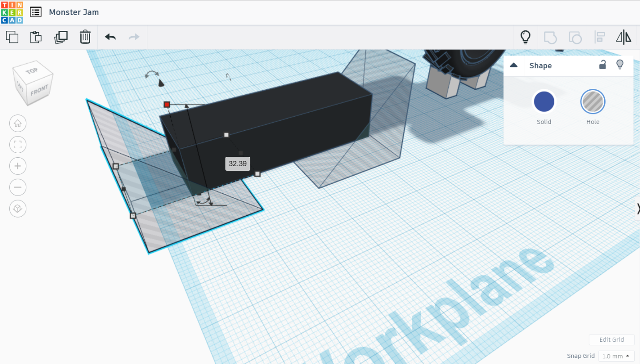Click the Group shapes icon
The height and width of the screenshot is (364, 640).
(550, 37)
